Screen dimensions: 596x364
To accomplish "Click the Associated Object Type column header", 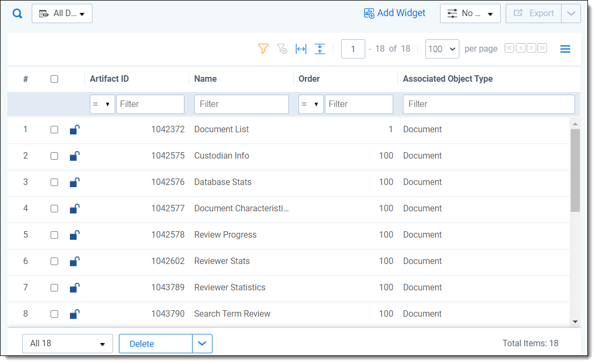I will pos(448,79).
